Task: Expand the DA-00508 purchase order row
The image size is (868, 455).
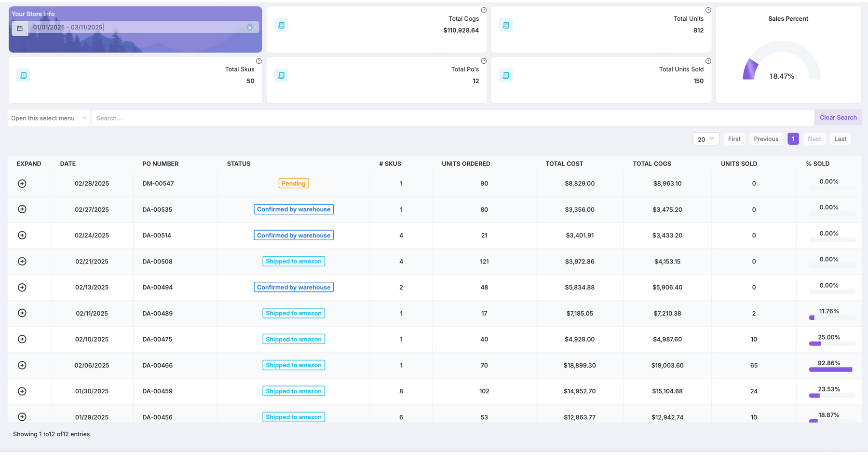Action: point(22,262)
